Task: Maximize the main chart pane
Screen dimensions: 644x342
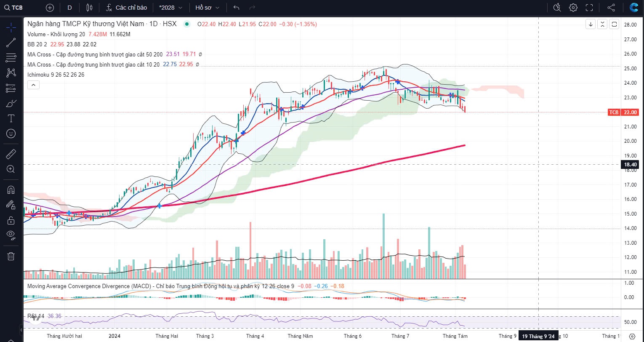Action: click(x=615, y=24)
